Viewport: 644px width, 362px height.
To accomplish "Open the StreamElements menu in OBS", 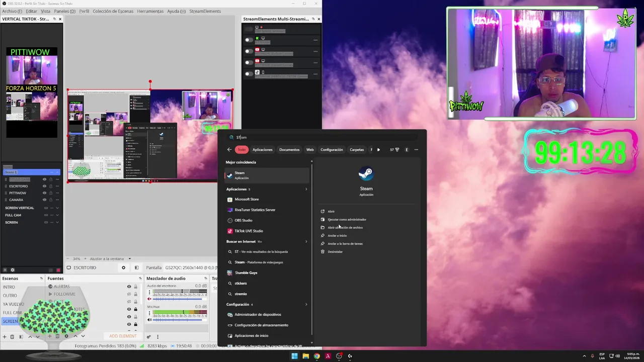I will (x=205, y=11).
